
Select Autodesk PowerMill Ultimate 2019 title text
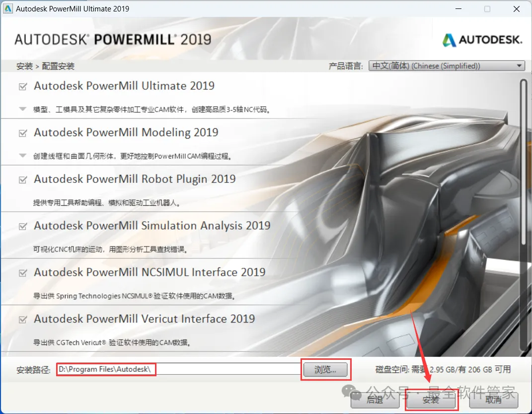124,86
